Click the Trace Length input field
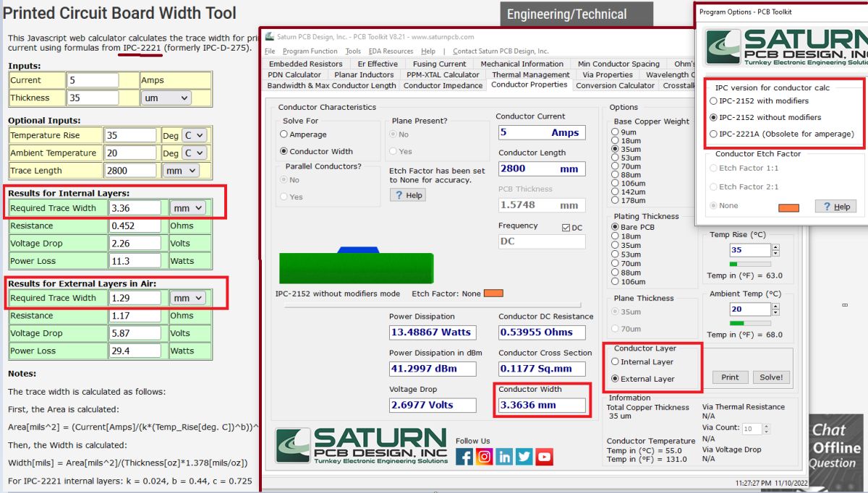Image resolution: width=868 pixels, height=493 pixels. (130, 171)
